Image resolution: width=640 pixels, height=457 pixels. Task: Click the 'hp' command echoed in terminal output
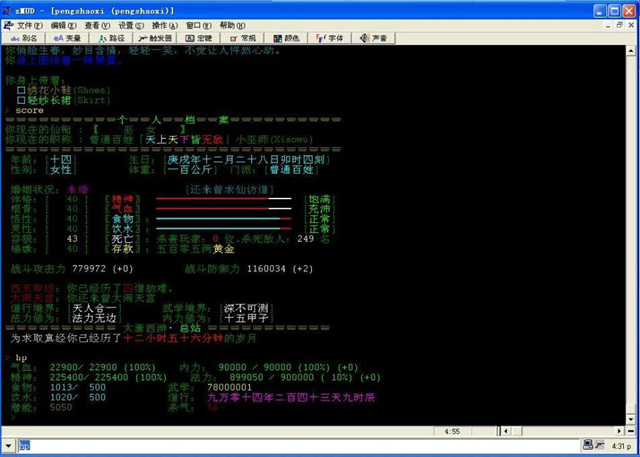[x=21, y=358]
